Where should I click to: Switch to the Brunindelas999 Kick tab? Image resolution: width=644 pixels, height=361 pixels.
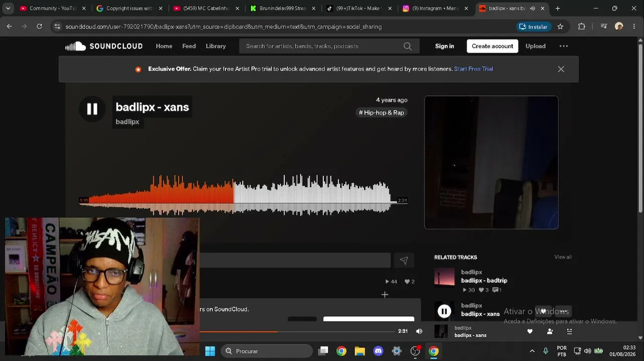coord(283,9)
